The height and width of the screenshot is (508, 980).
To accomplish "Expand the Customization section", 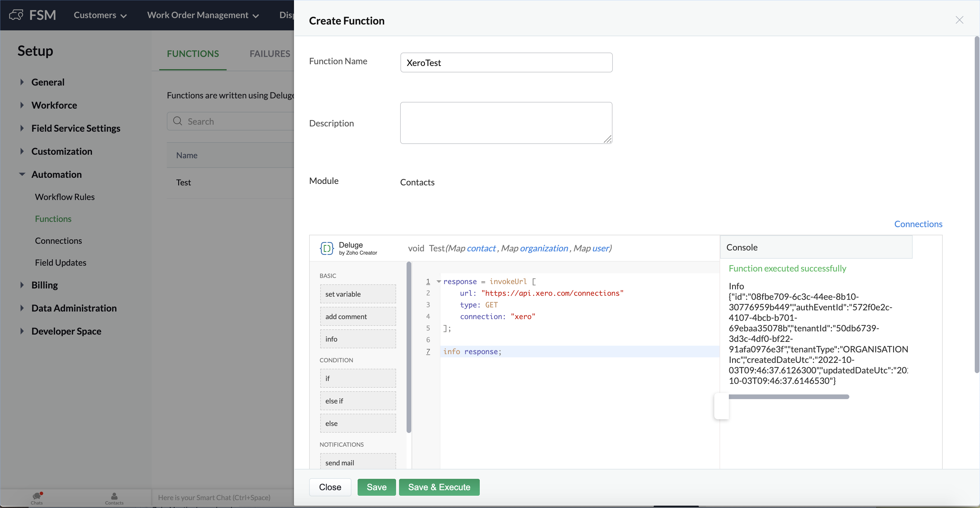I will tap(22, 151).
